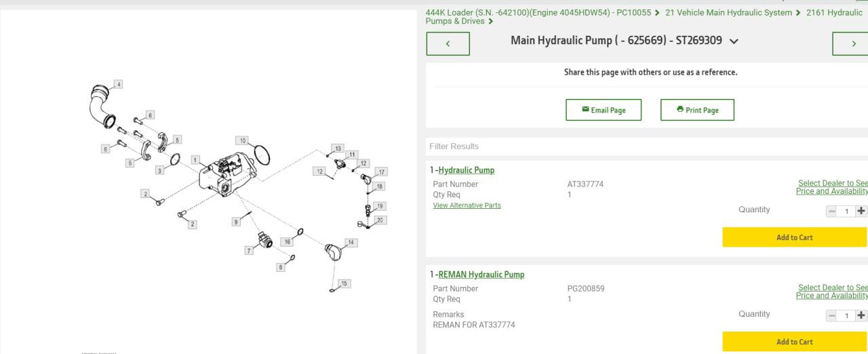The image size is (868, 354).
Task: Increase quantity for Hydraulic Pump AT337774
Action: [x=861, y=211]
